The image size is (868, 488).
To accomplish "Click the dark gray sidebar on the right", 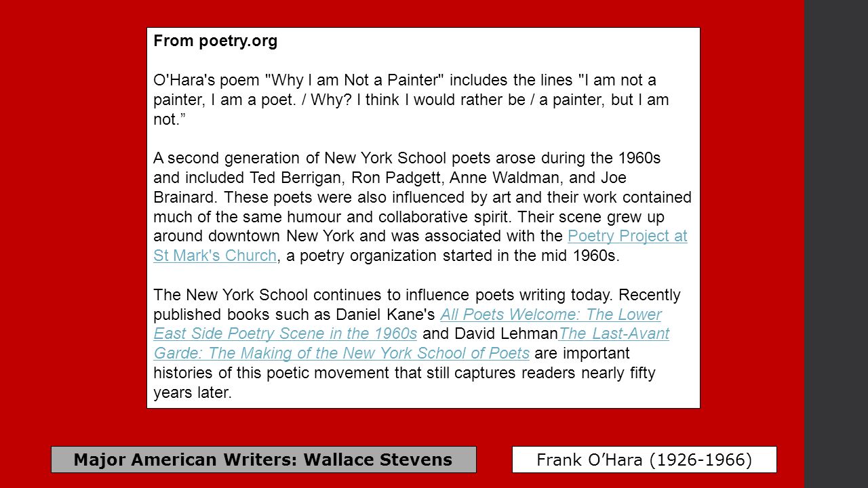I will point(836,244).
